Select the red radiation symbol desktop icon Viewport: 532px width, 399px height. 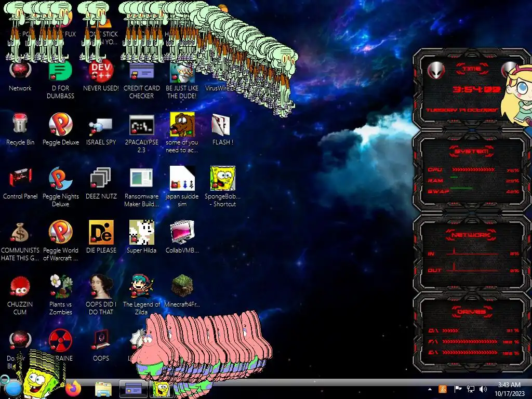(x=60, y=340)
